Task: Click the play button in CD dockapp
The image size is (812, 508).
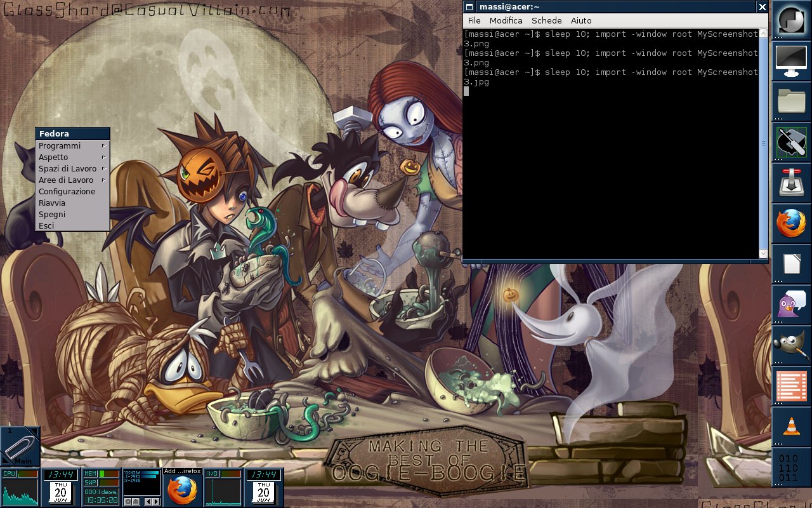Action: [x=128, y=502]
